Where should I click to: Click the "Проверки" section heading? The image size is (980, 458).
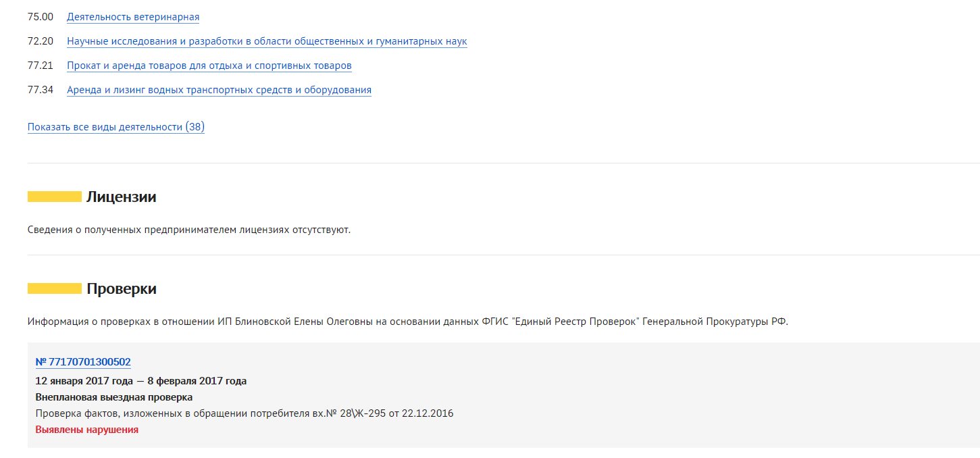click(122, 289)
